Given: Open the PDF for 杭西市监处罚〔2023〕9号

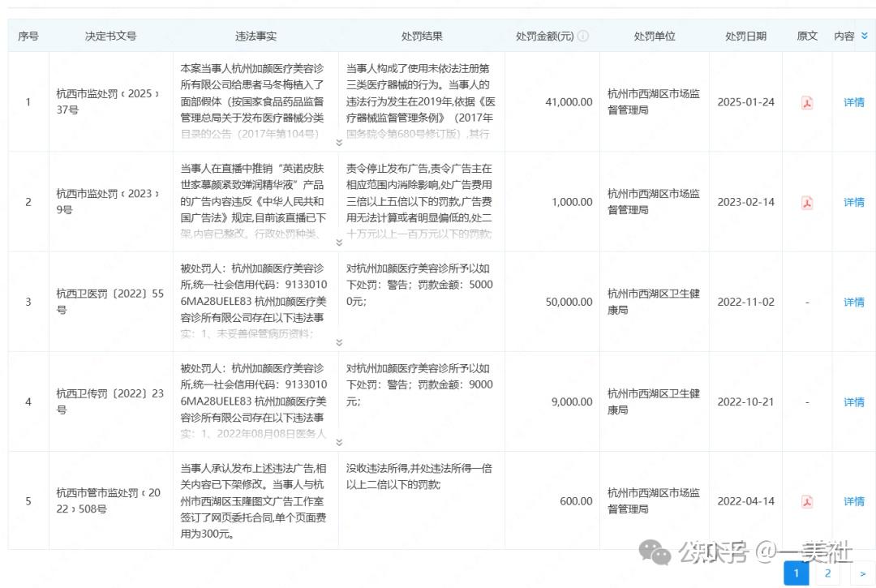Looking at the screenshot, I should click(807, 203).
